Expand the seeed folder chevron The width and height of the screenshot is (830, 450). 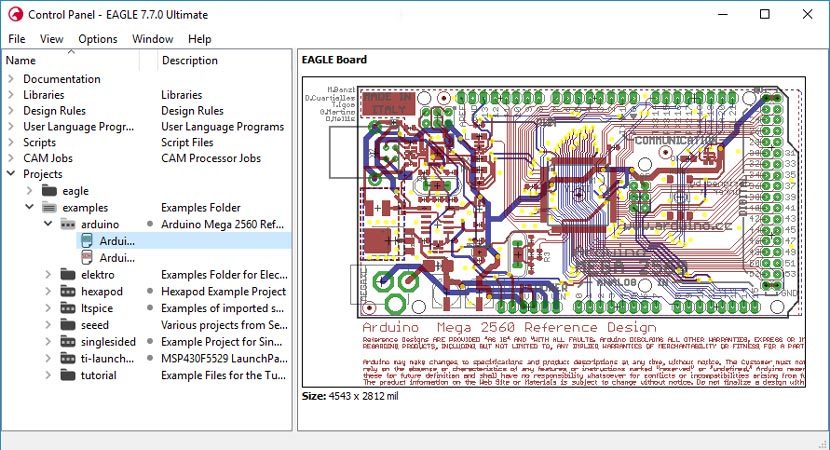coord(48,325)
